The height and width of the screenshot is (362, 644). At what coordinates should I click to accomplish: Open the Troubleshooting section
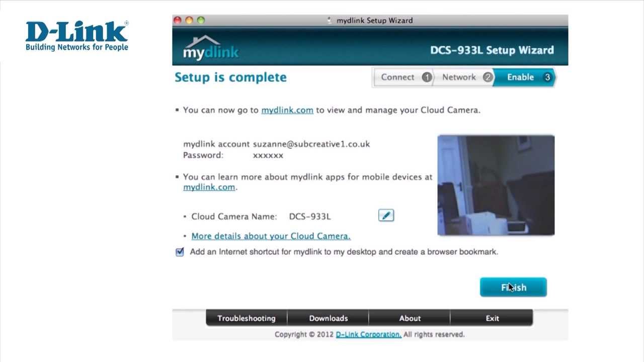point(247,318)
